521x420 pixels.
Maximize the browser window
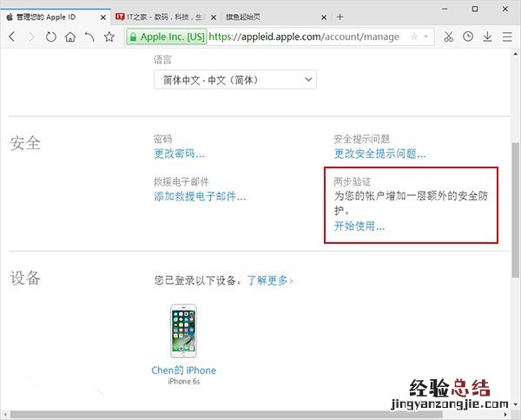click(475, 10)
